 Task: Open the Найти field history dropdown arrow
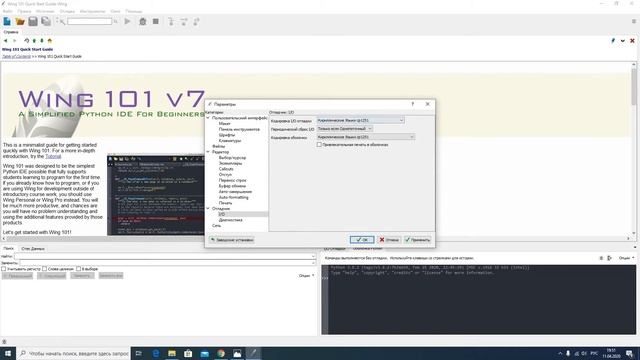pyautogui.click(x=313, y=256)
